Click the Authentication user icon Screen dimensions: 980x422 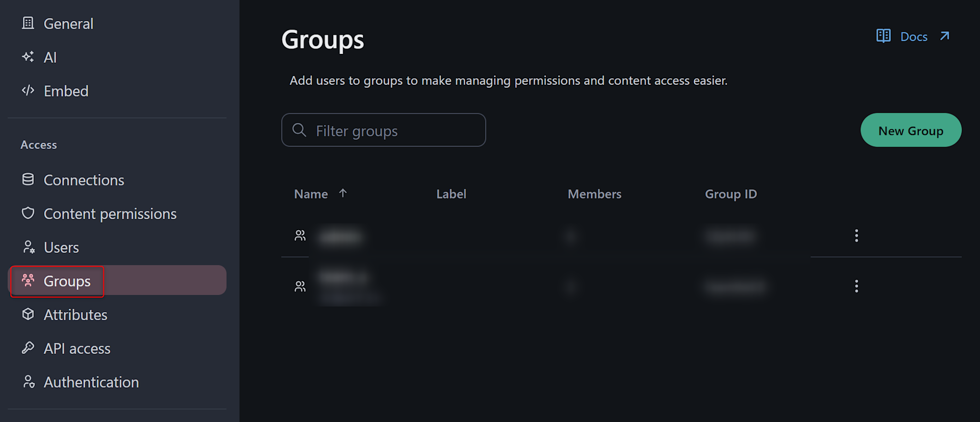coord(28,382)
